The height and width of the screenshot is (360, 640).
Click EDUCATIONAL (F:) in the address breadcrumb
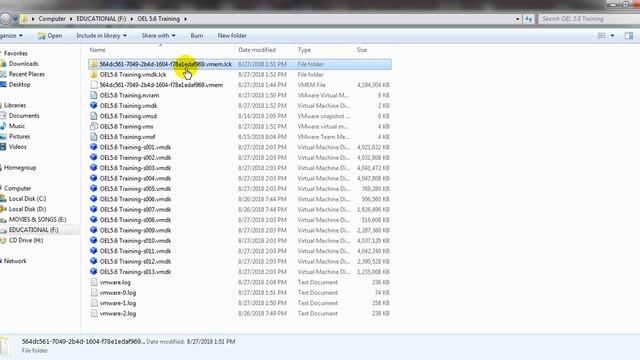point(101,19)
